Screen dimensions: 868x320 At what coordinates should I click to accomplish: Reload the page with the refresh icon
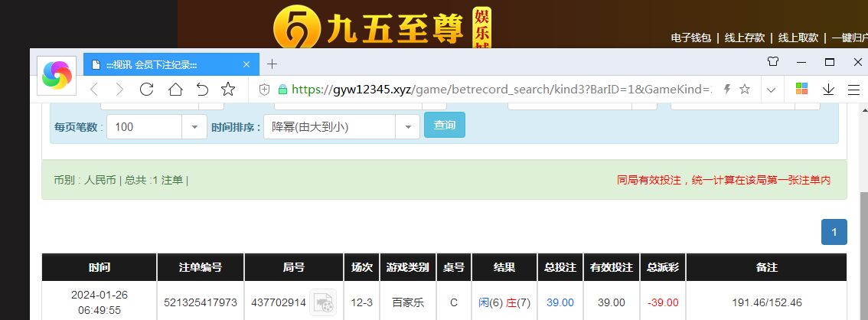147,89
